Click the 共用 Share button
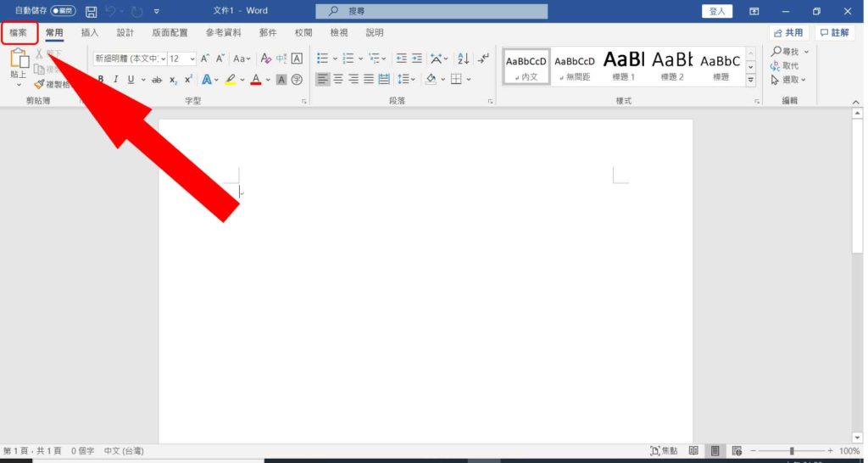Image resolution: width=868 pixels, height=463 pixels. point(789,33)
